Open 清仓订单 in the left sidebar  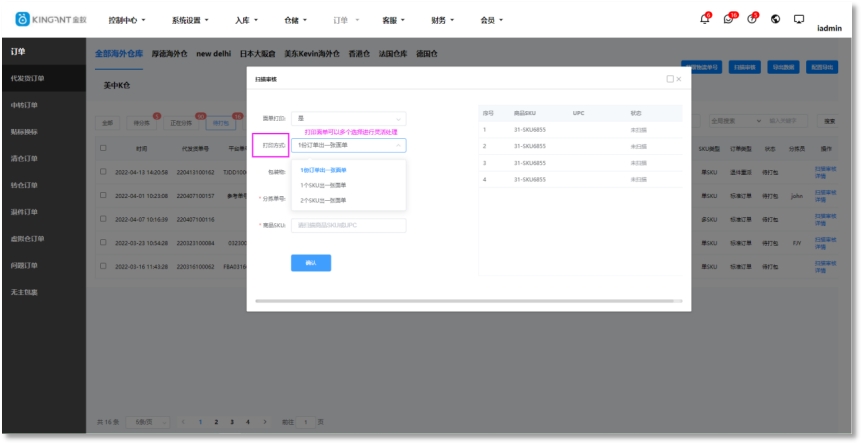pos(25,158)
